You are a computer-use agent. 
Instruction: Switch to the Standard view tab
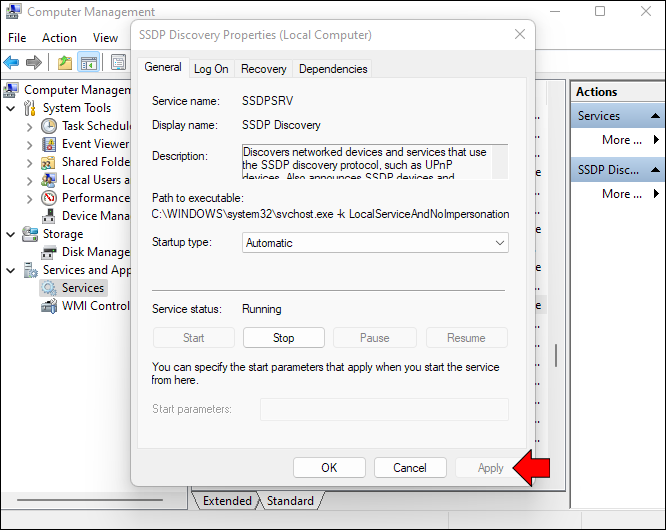[x=290, y=501]
